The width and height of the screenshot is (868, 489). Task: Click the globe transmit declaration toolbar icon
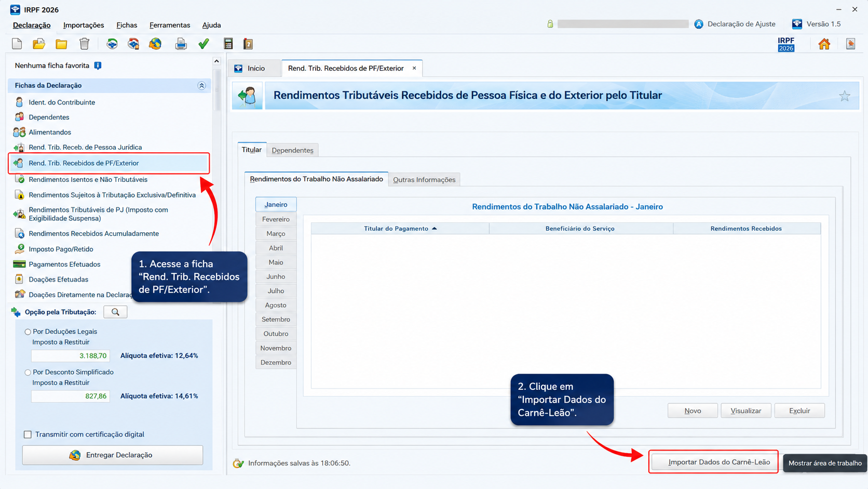pos(155,44)
